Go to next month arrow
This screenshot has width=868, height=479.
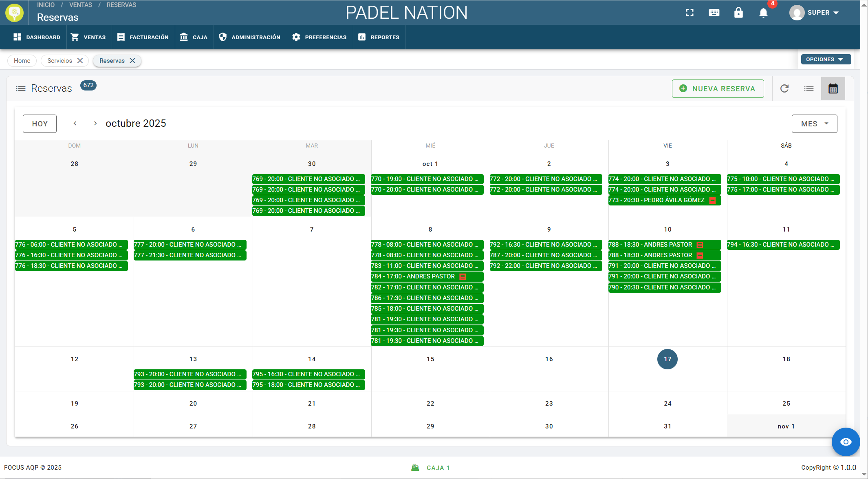point(95,124)
